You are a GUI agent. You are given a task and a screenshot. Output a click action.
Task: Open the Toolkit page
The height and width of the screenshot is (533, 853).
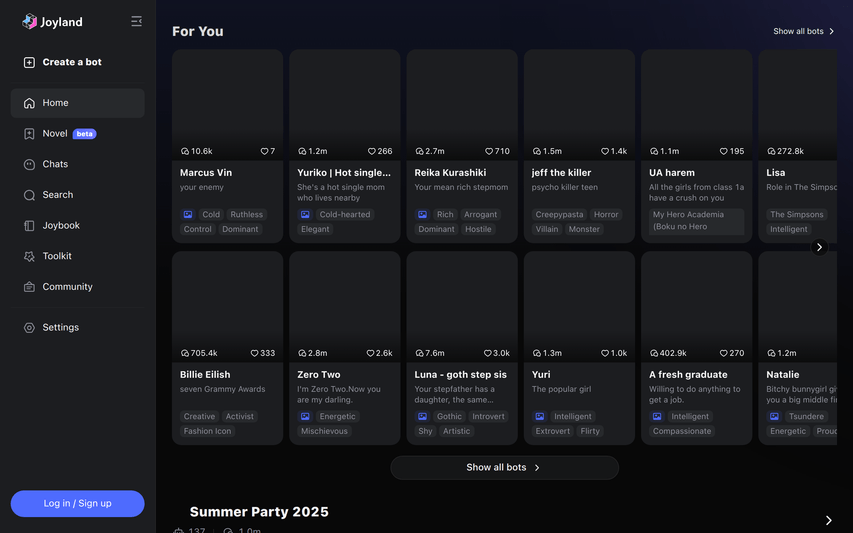[56, 256]
